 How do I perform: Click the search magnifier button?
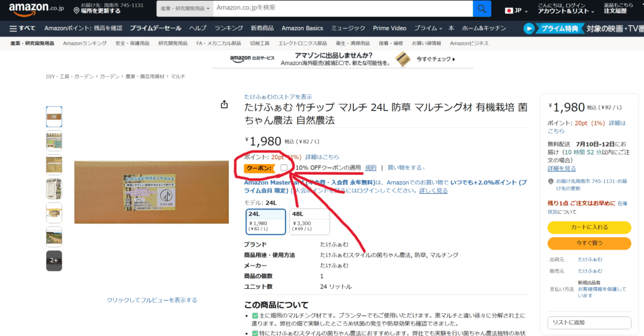[x=482, y=8]
